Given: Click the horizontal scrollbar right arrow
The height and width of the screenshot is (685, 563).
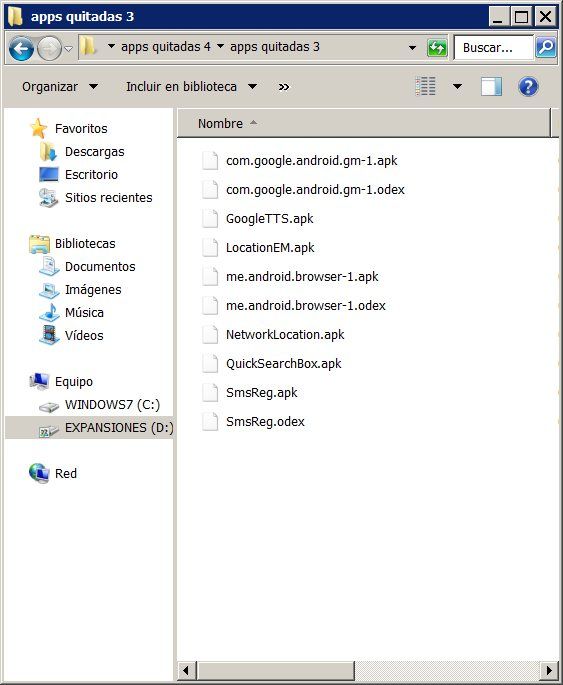Looking at the screenshot, I should point(549,670).
